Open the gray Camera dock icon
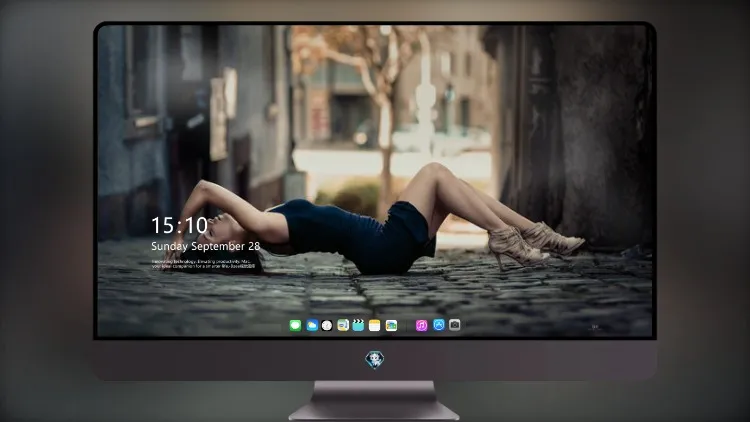 pyautogui.click(x=455, y=325)
